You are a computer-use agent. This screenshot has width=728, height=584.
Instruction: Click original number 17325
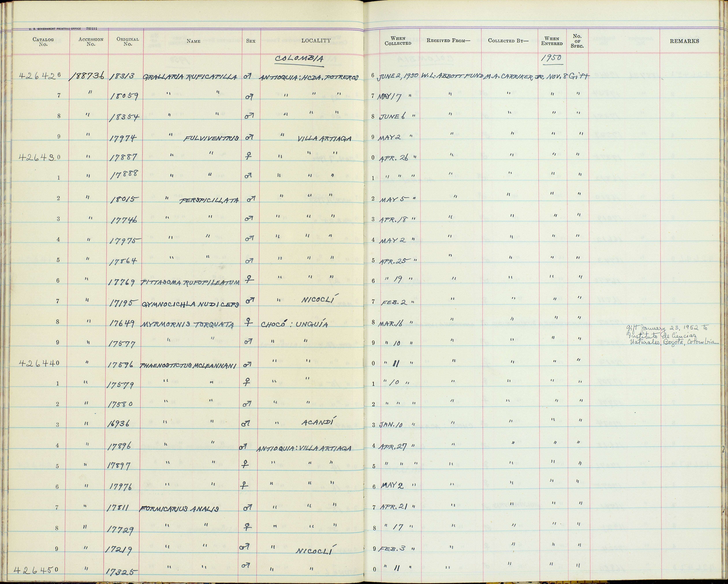tap(122, 571)
